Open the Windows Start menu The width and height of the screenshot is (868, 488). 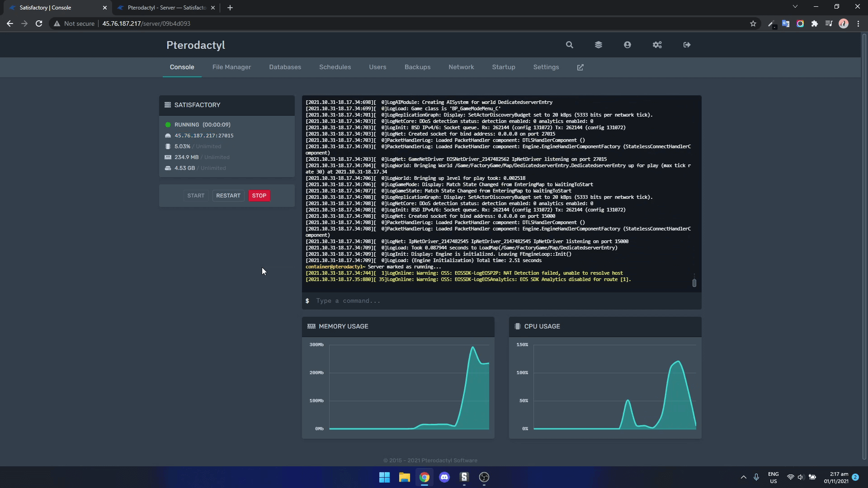384,477
